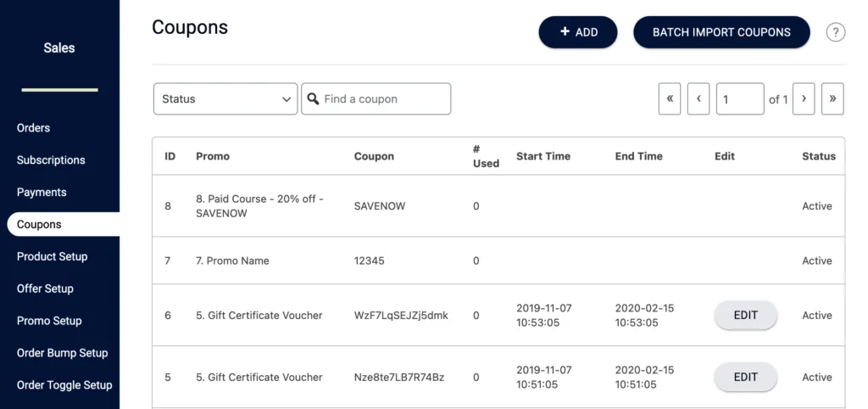Open the help question mark icon
The image size is (868, 409).
(x=835, y=33)
